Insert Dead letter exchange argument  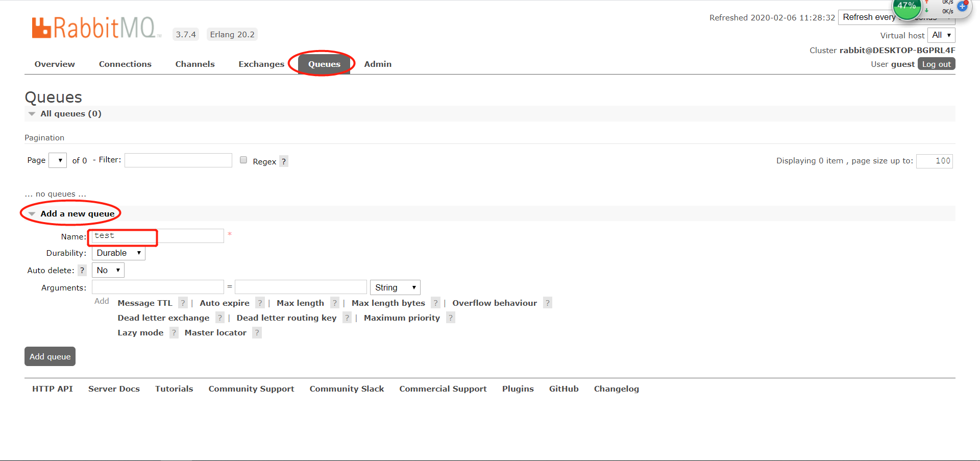tap(163, 318)
